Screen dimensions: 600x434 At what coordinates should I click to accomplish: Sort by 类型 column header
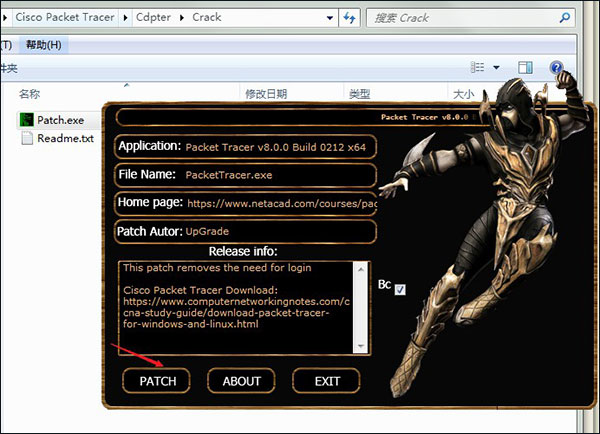pos(359,94)
